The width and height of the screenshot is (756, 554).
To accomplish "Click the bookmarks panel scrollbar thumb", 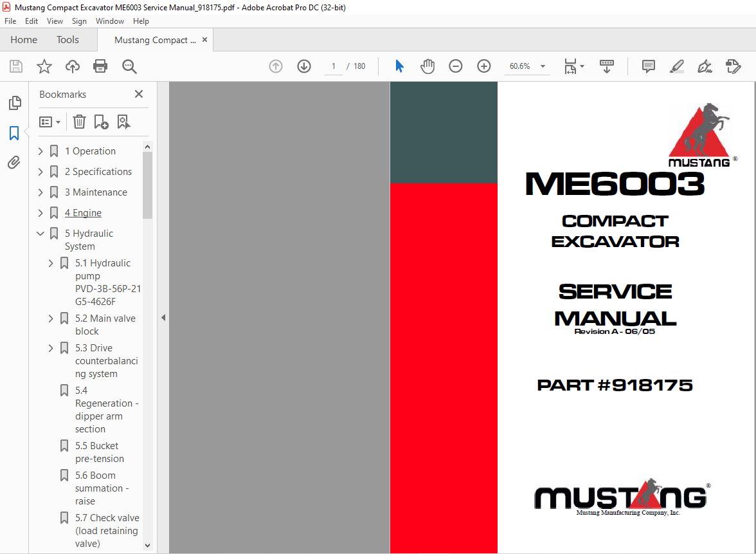I will [x=148, y=185].
